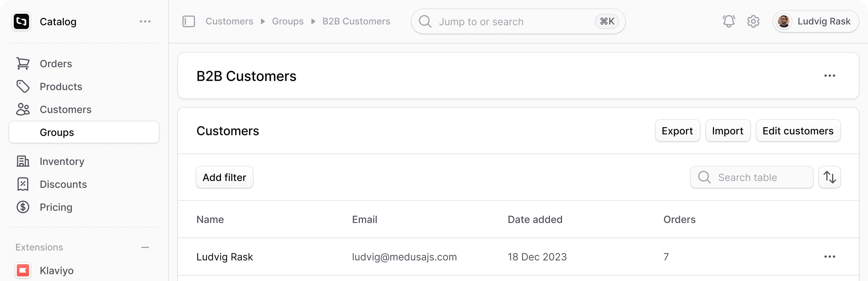Select Groups in the sidebar
868x281 pixels.
point(84,132)
